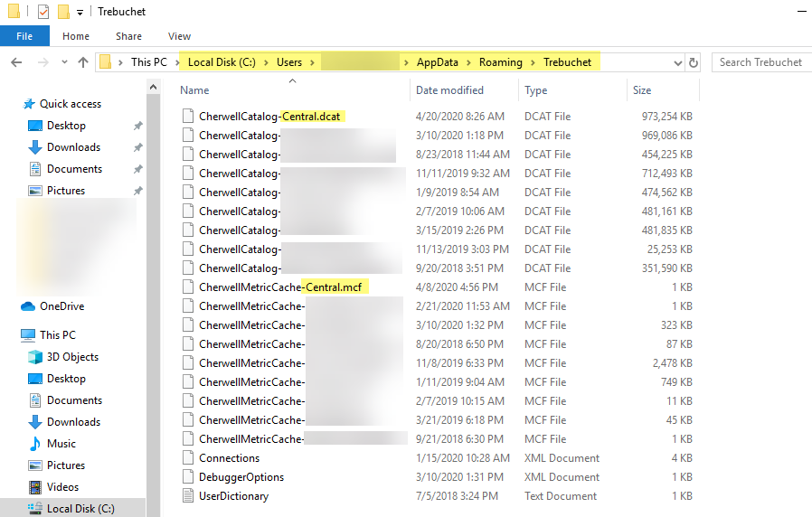Click into the Search Trebuchet box
This screenshot has width=812, height=517.
point(760,62)
